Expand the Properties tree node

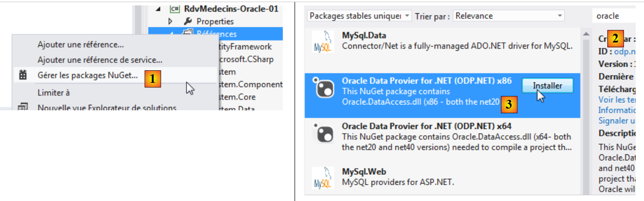170,21
